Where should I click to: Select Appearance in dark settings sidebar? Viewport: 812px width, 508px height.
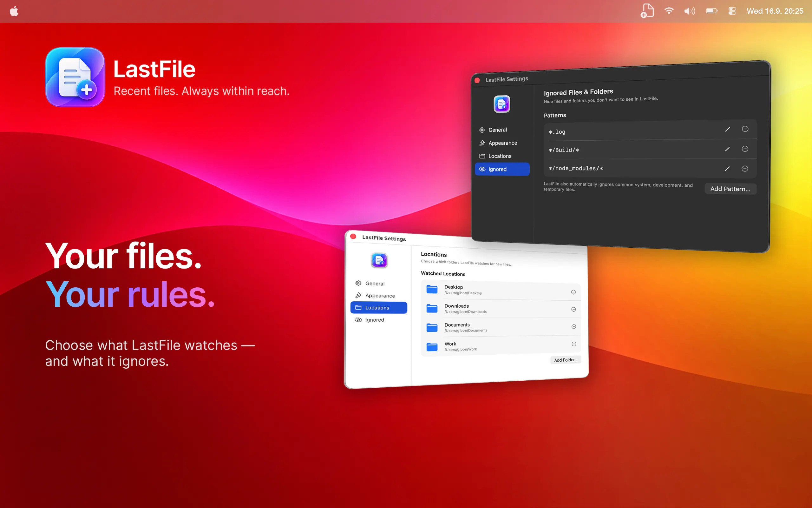tap(502, 143)
